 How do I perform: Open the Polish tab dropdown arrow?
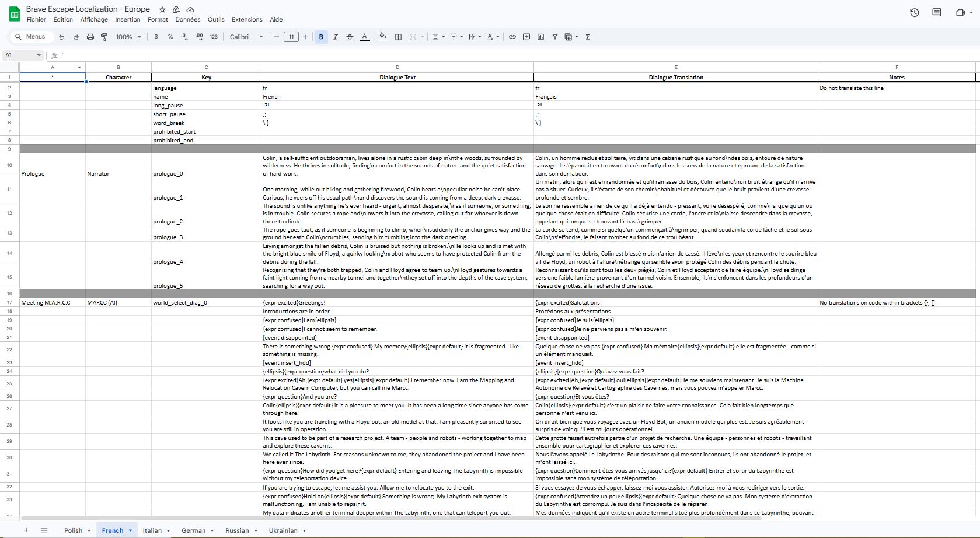pyautogui.click(x=89, y=530)
